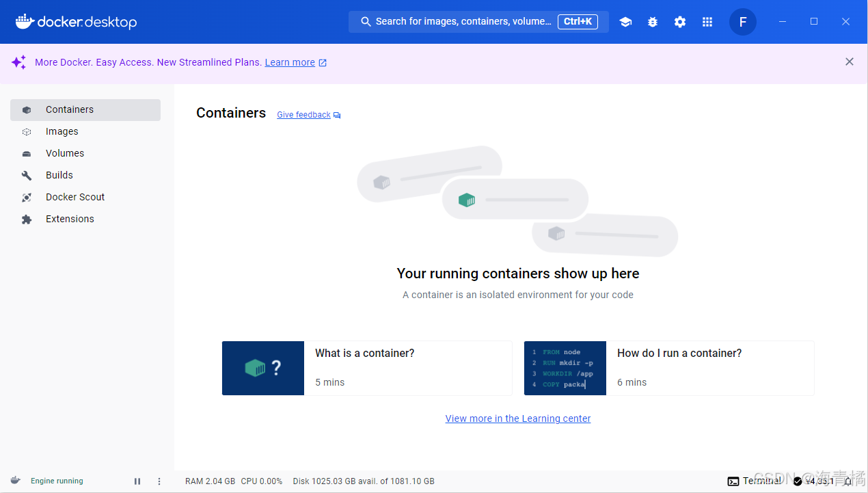Open View more in the Learning center
The height and width of the screenshot is (493, 868).
click(518, 418)
